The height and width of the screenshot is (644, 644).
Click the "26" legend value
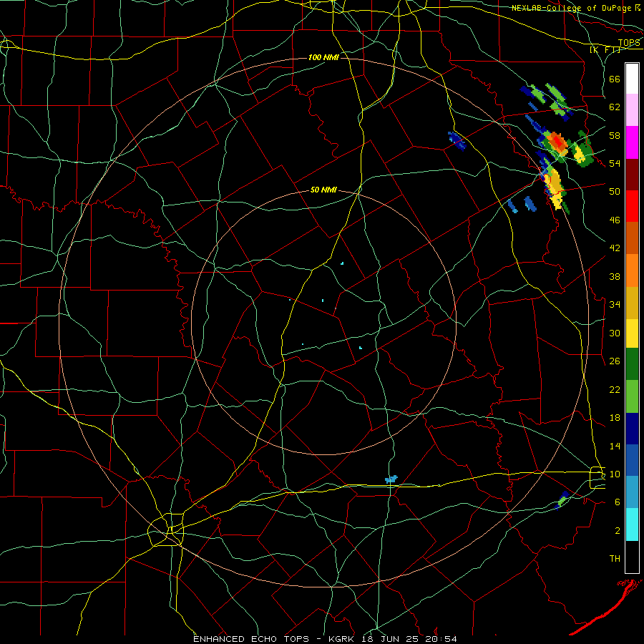(615, 361)
